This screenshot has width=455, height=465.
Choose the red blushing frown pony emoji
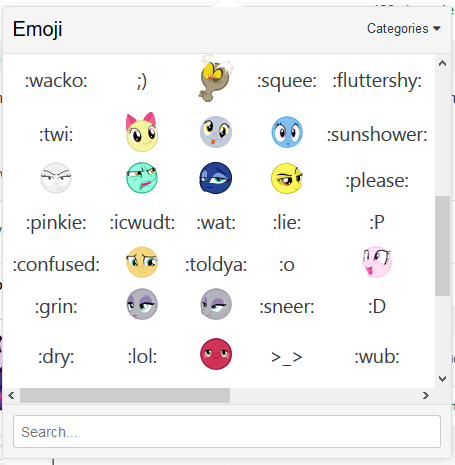[x=216, y=354]
